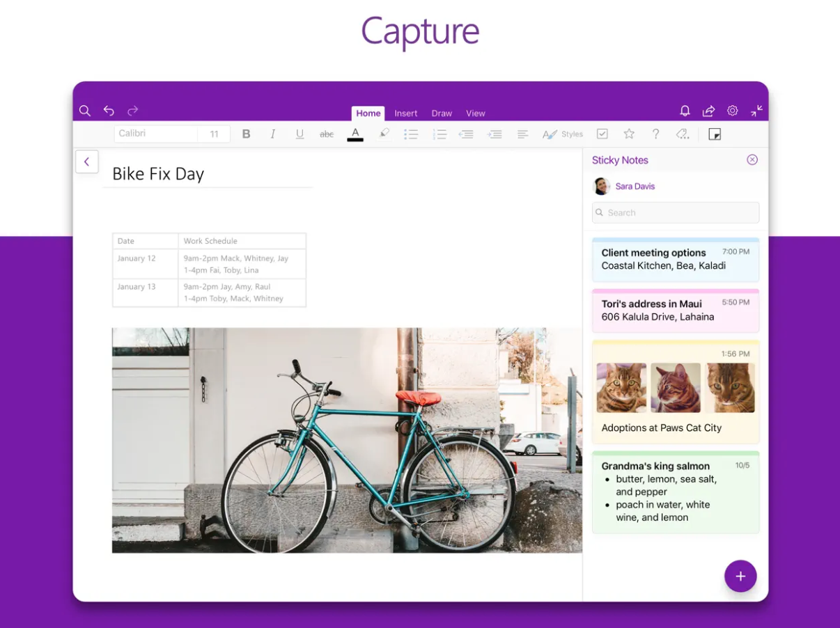
Task: Open the Client meeting options sticky note
Action: tap(676, 260)
